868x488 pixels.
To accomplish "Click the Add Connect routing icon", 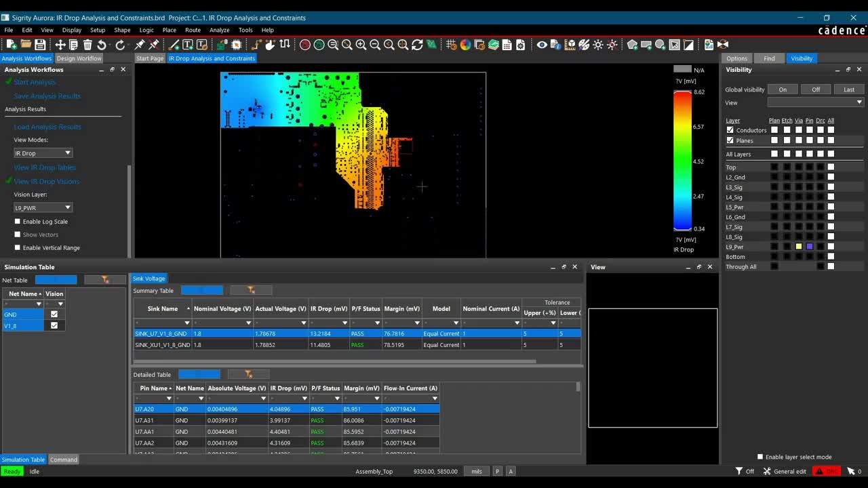I will coord(256,45).
